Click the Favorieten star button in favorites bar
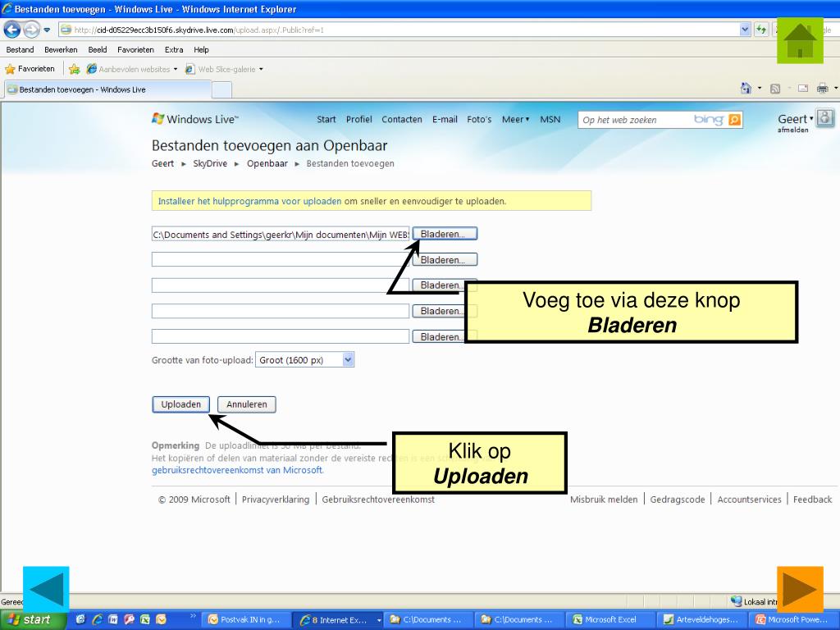The image size is (840, 630). coord(30,69)
